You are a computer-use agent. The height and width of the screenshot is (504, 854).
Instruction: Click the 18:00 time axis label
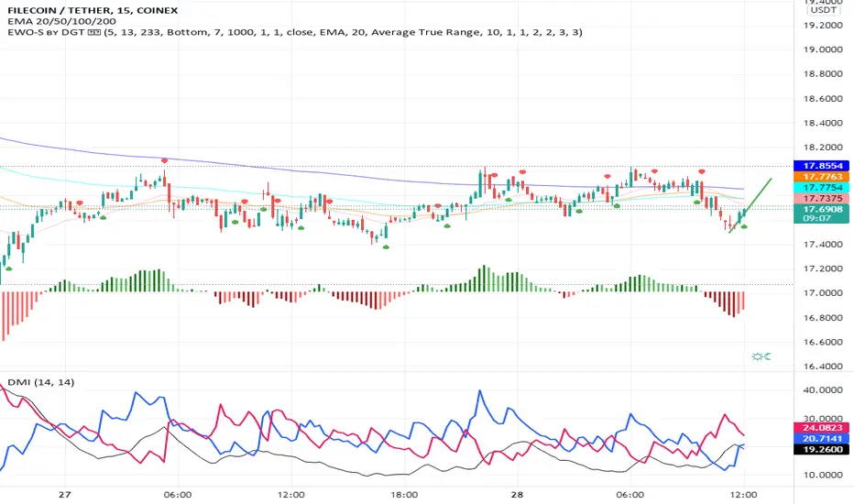404,495
